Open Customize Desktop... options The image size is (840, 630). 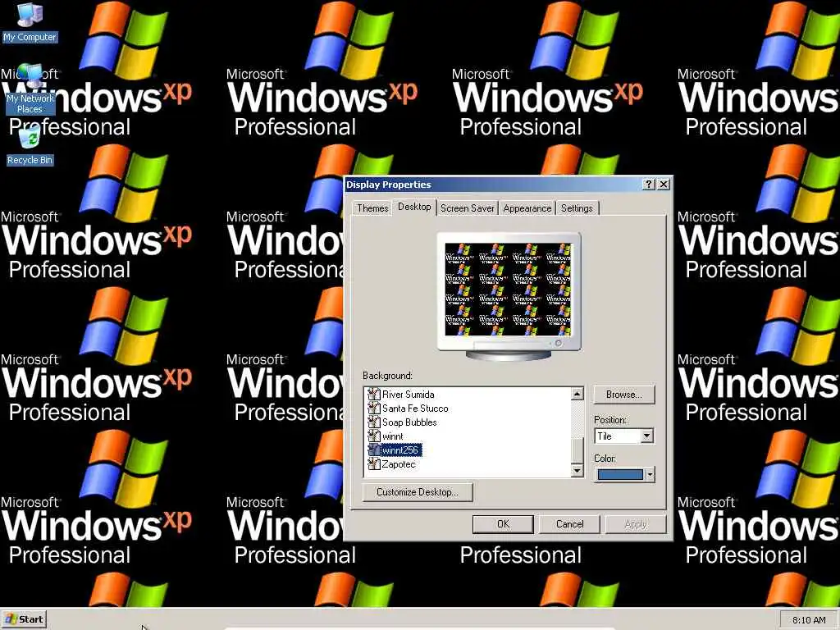click(418, 492)
